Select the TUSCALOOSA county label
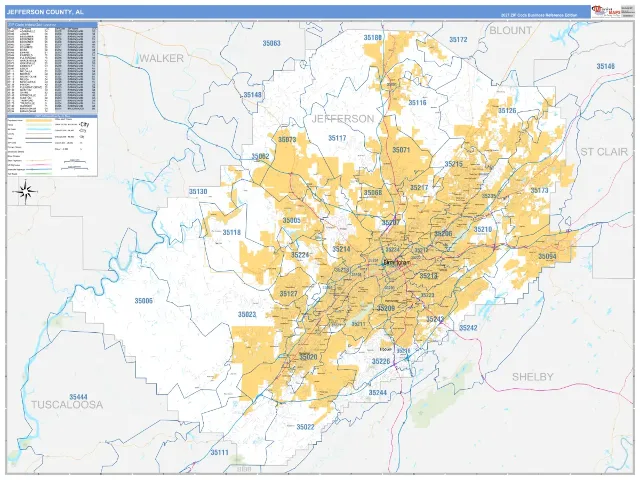 click(67, 405)
